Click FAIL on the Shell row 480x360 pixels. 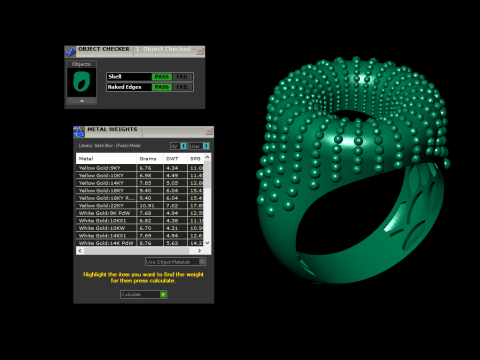(x=182, y=77)
